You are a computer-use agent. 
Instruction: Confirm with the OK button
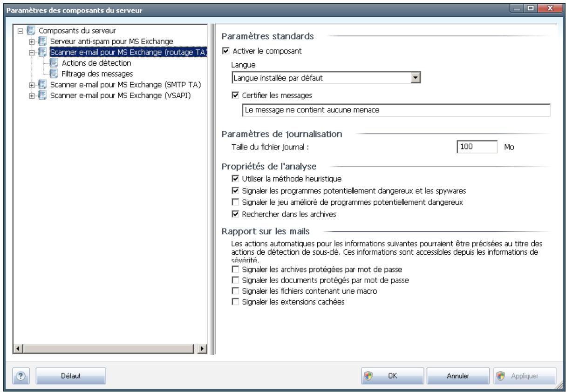pos(392,376)
